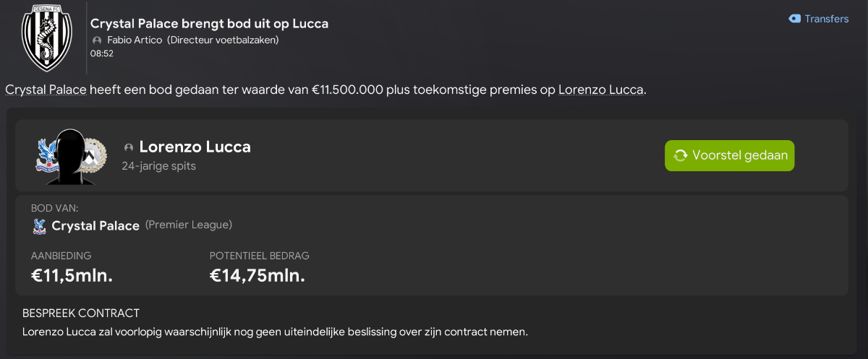Click the message title about Crystal Palace bid
The height and width of the screenshot is (359, 868).
[x=209, y=23]
